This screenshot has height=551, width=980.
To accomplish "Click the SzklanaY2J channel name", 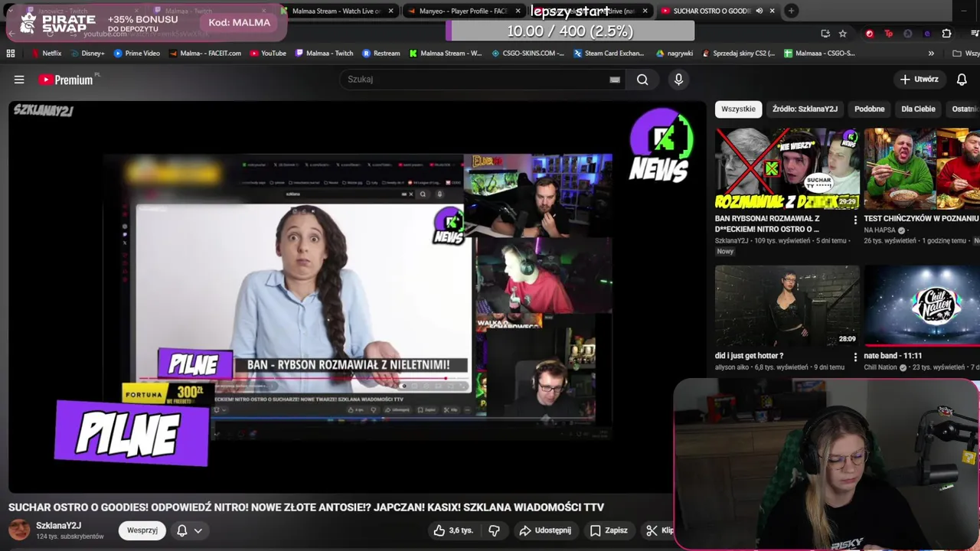I will [58, 526].
